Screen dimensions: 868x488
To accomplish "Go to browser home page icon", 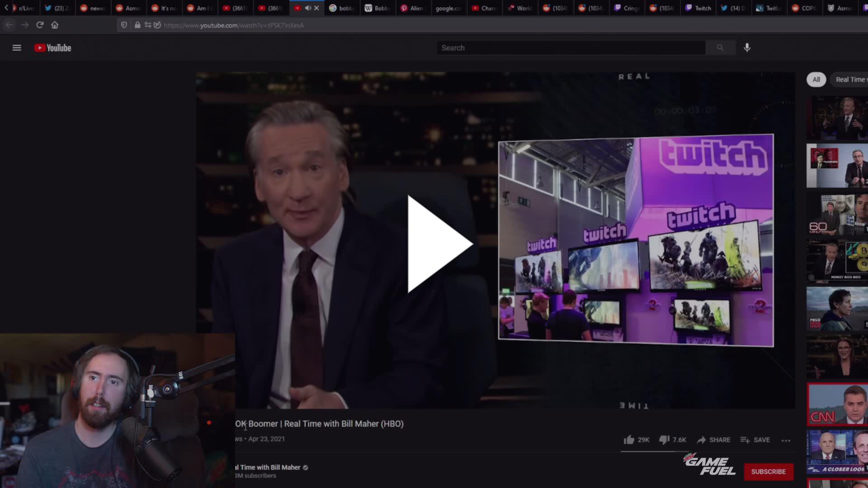I will pos(55,25).
